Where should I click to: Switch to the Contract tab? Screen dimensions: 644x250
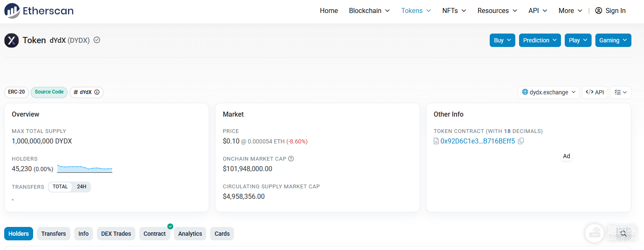pos(155,234)
